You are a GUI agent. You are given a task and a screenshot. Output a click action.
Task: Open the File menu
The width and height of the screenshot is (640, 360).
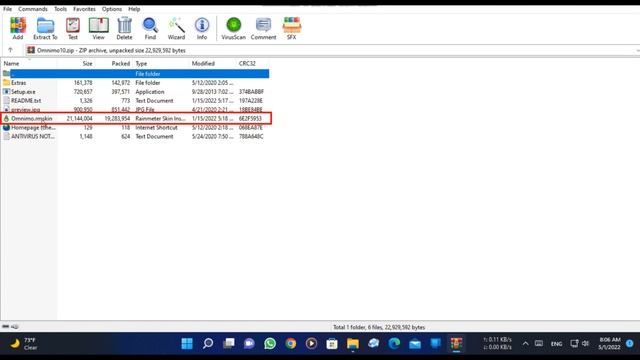click(7, 9)
